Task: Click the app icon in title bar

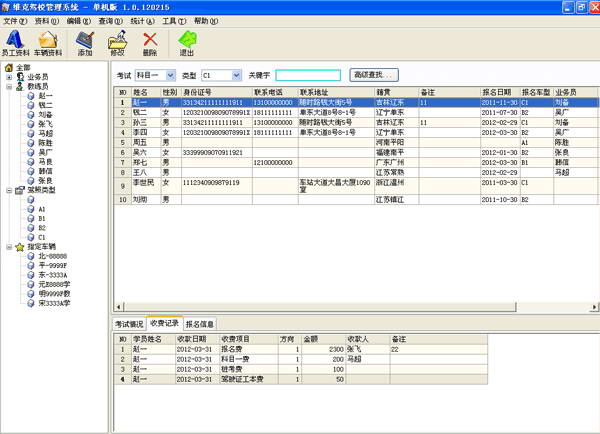Action: click(5, 7)
